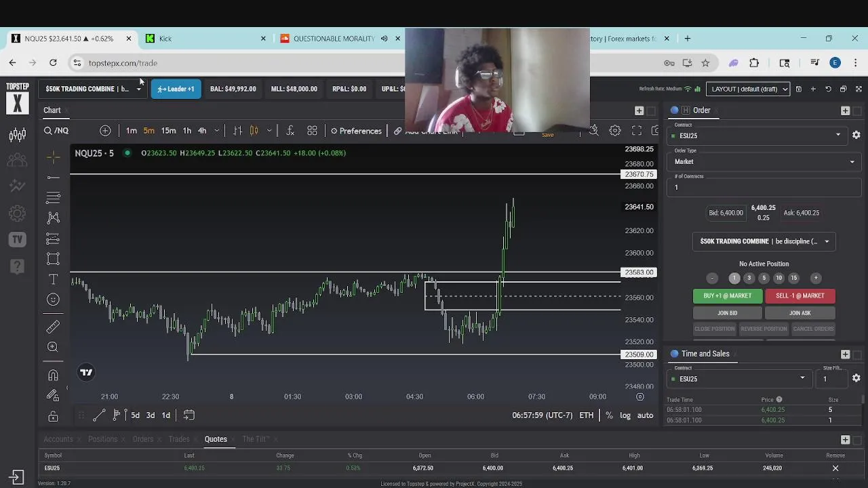Open LAYOUT default (draft) dropdown

pos(748,89)
